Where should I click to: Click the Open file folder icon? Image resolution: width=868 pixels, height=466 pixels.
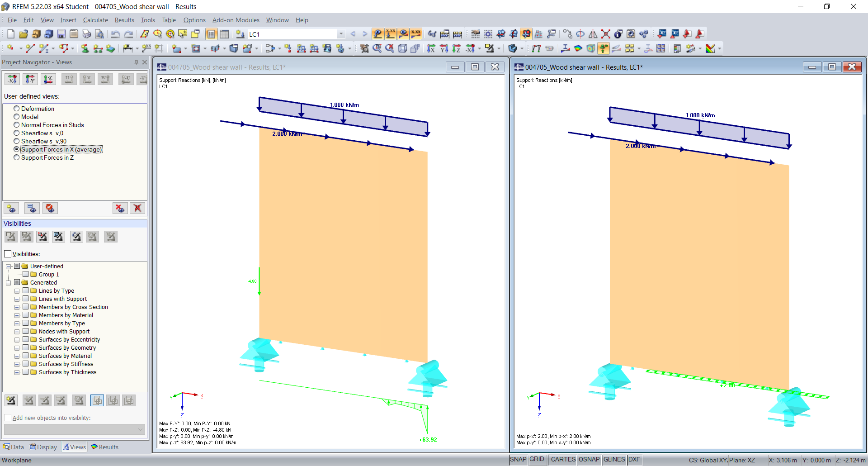[x=24, y=34]
